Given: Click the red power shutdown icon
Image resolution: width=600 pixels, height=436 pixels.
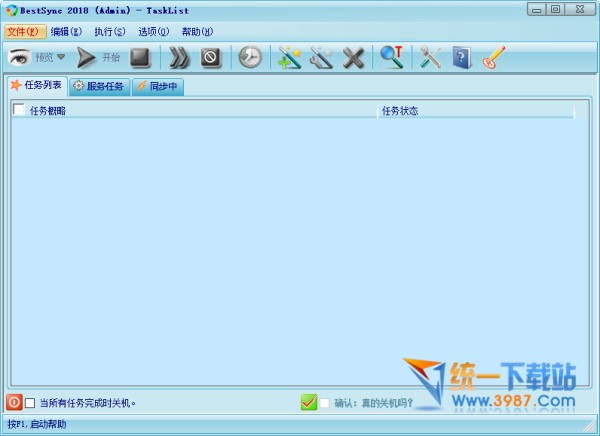Looking at the screenshot, I should click(14, 402).
